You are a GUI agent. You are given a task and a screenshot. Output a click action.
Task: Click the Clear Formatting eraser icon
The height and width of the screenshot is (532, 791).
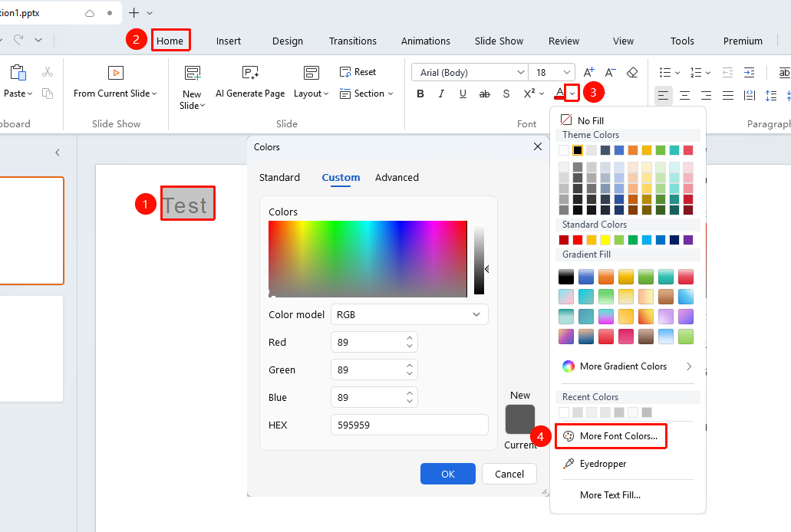632,73
